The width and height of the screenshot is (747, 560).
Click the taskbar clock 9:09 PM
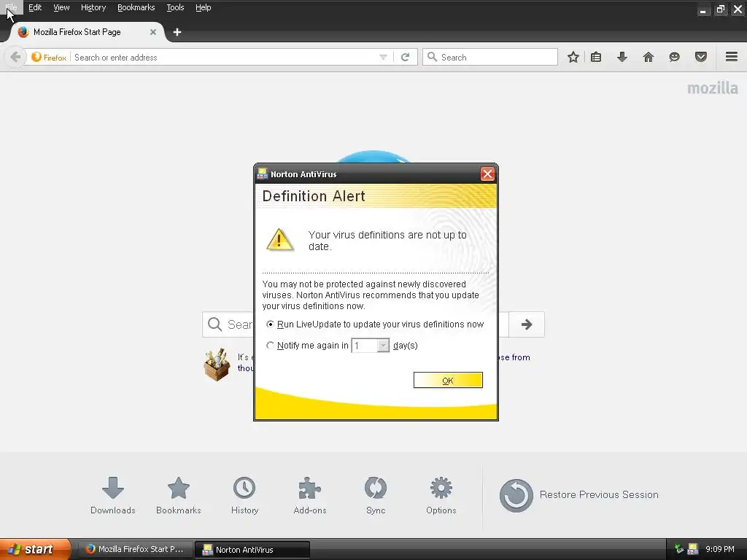[720, 549]
